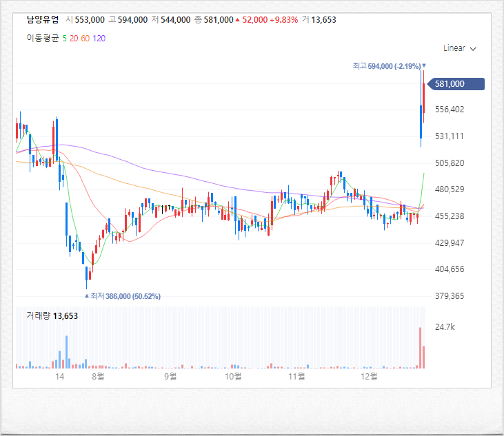Click the red up-triangle next to 52,000
Viewport: 504px width, 436px height.
(238, 20)
